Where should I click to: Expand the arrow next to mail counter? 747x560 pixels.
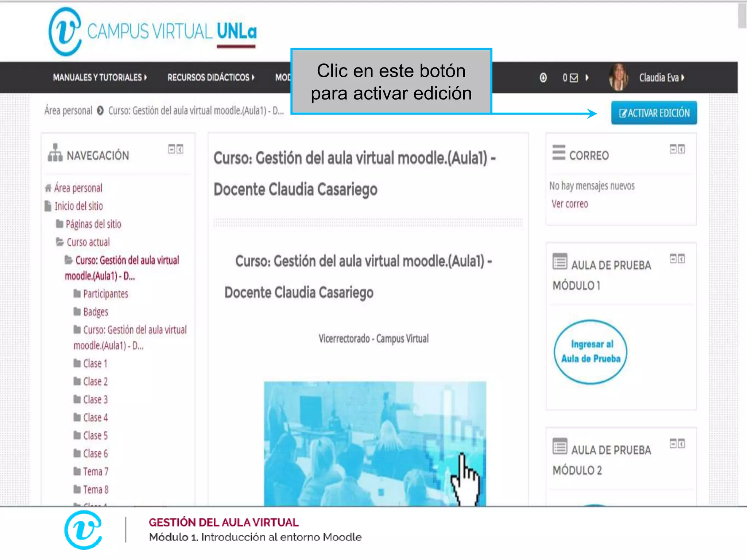pos(587,78)
